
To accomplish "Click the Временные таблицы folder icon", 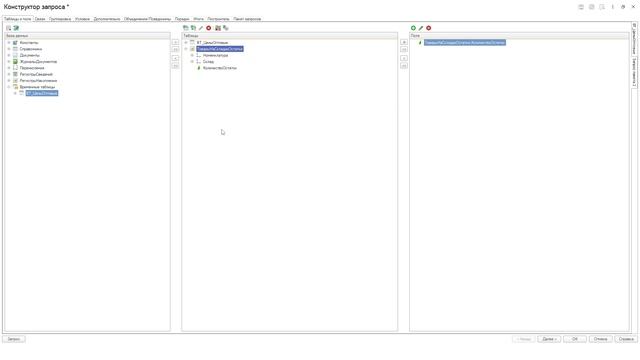I will pos(16,87).
